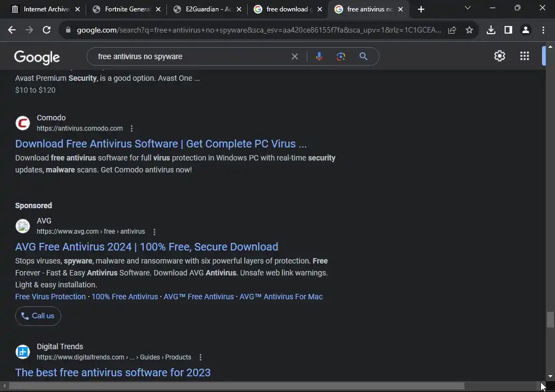555x392 pixels.
Task: Submit search with magnifier icon
Action: 363,56
